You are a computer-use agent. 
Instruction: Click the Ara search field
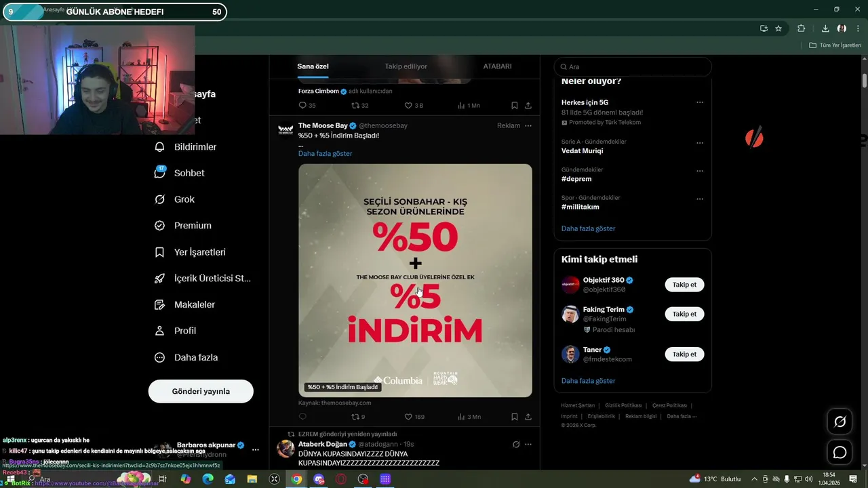click(x=633, y=66)
